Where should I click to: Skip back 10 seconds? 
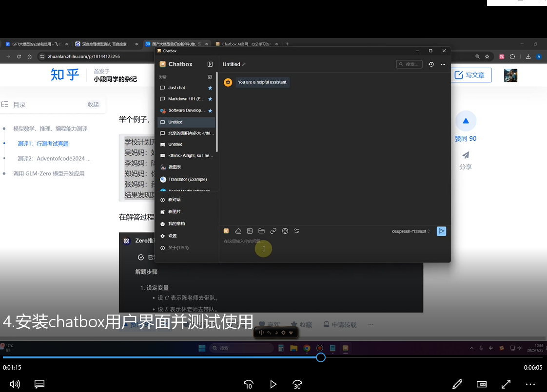pos(248,384)
